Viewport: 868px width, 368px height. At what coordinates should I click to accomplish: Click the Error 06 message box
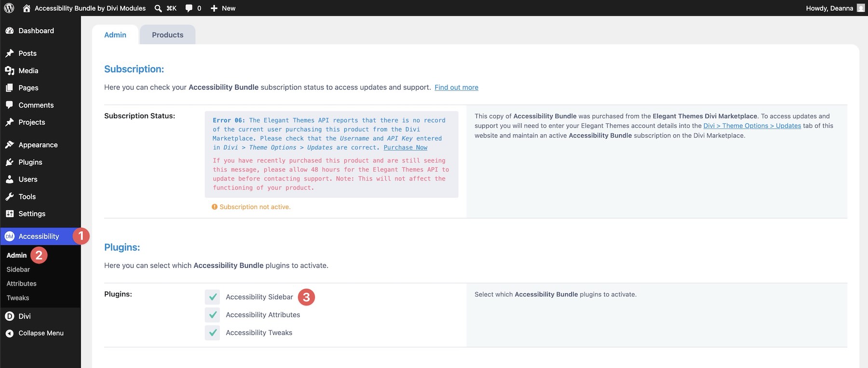coord(331,155)
